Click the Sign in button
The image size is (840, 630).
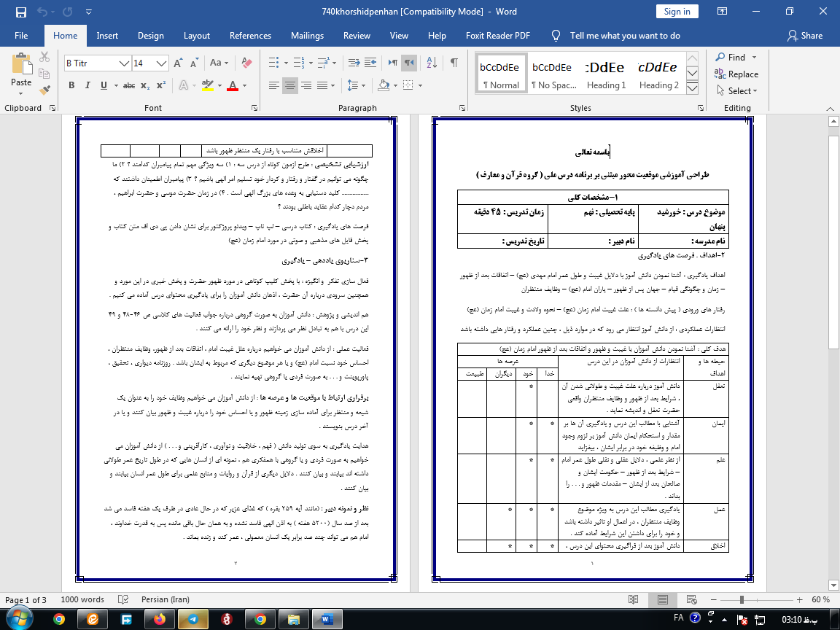pyautogui.click(x=677, y=11)
